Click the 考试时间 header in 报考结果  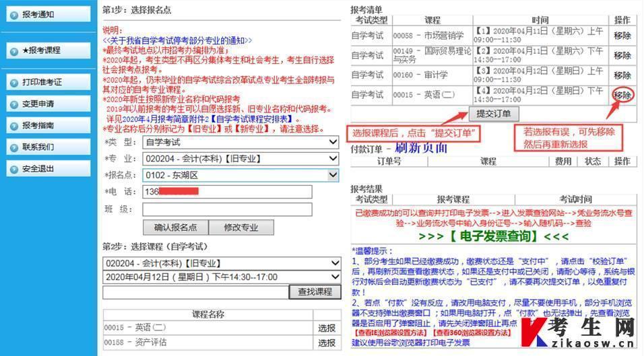(575, 199)
